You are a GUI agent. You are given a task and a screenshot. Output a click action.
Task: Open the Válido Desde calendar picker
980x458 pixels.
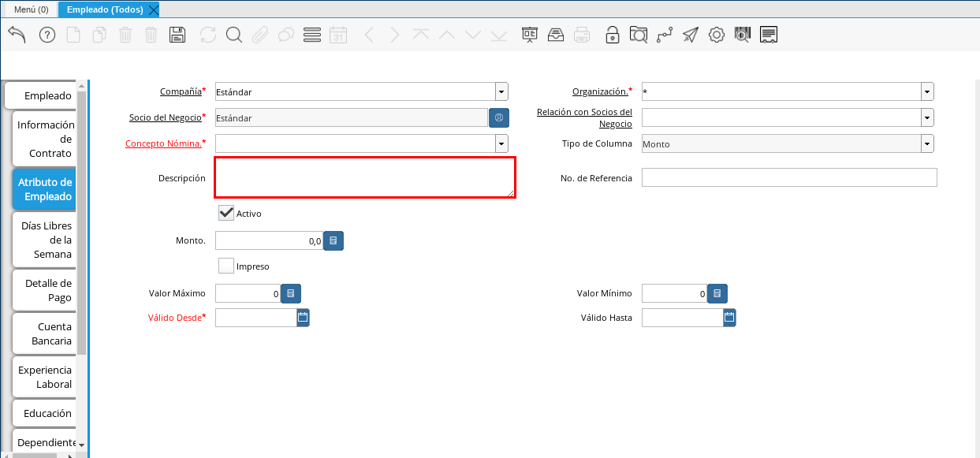pos(303,318)
